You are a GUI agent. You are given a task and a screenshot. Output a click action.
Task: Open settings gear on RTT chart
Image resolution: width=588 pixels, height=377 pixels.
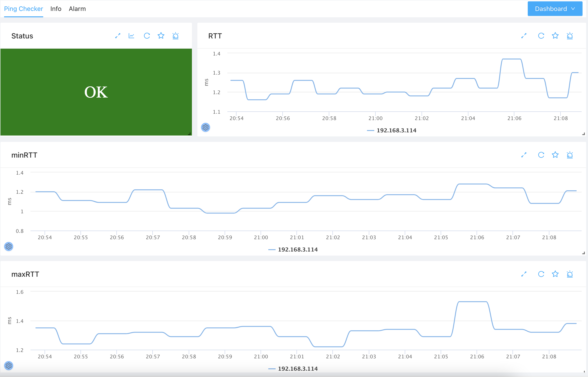point(205,127)
